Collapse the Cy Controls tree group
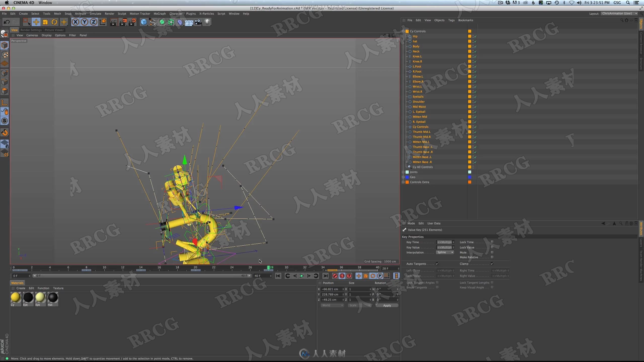 (x=403, y=31)
